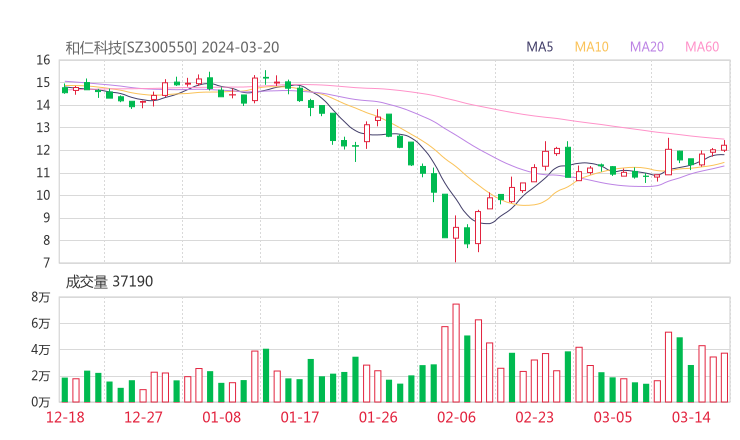
Task: Click the MA10 legend label
Action: [591, 47]
